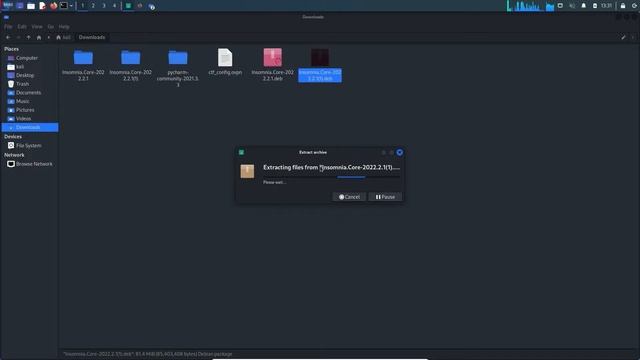Open the terminal emulator panel launcher

64,6
